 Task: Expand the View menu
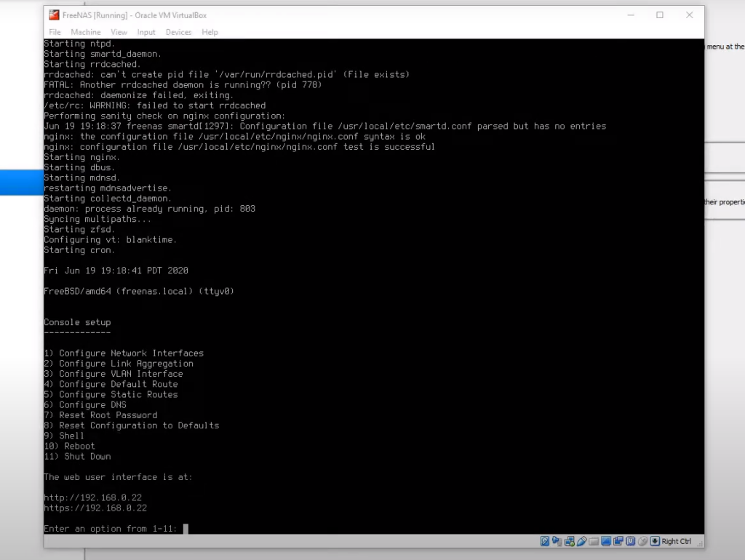[119, 32]
